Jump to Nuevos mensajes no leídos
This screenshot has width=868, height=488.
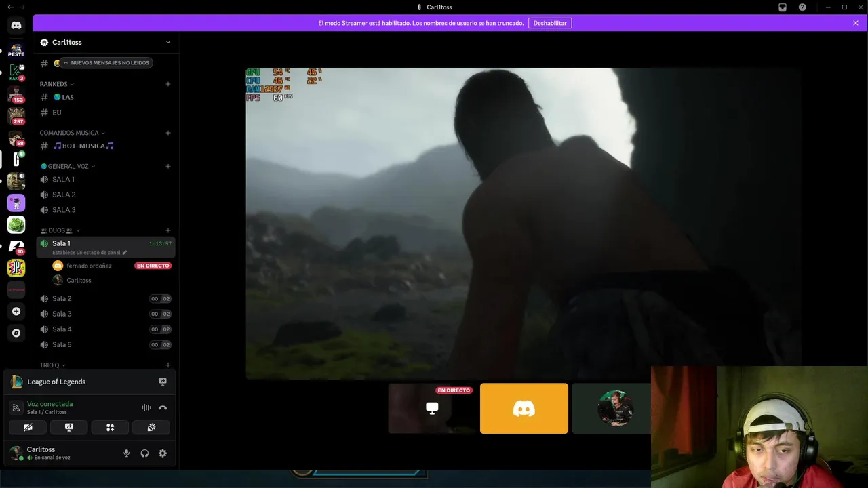click(106, 62)
